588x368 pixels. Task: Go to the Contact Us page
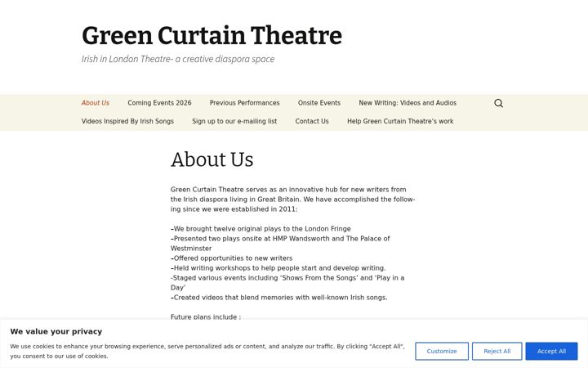pos(312,121)
